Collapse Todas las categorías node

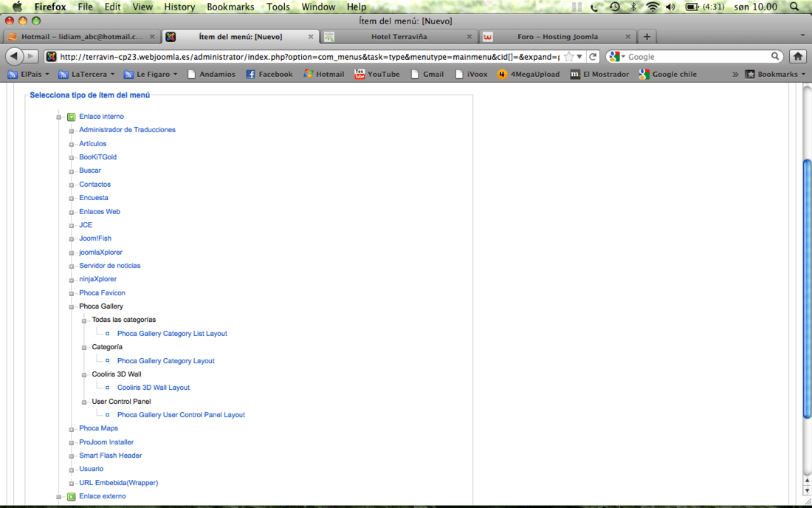[x=84, y=320]
